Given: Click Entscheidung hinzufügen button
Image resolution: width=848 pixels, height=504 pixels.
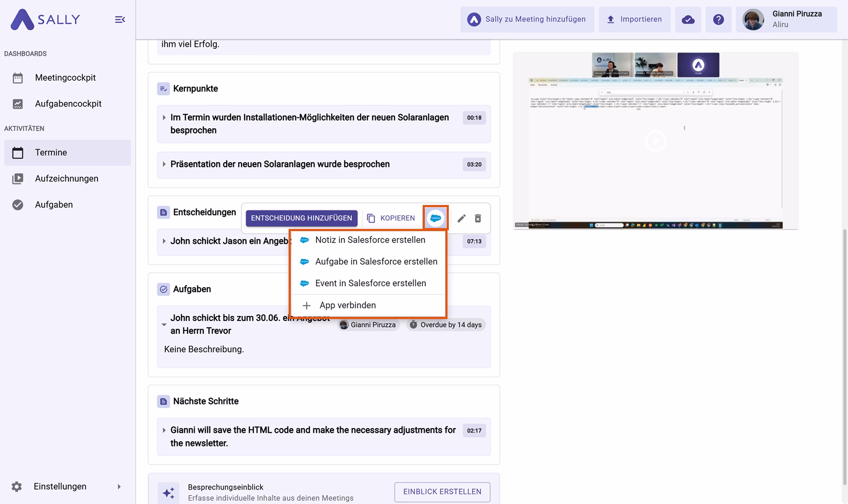Looking at the screenshot, I should pyautogui.click(x=301, y=218).
